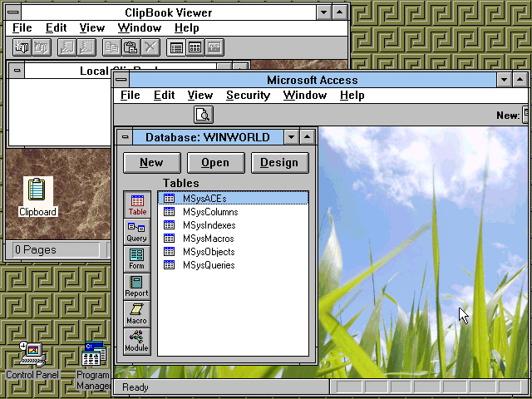This screenshot has width=532, height=399.
Task: Open the Access View menu
Action: tap(200, 96)
